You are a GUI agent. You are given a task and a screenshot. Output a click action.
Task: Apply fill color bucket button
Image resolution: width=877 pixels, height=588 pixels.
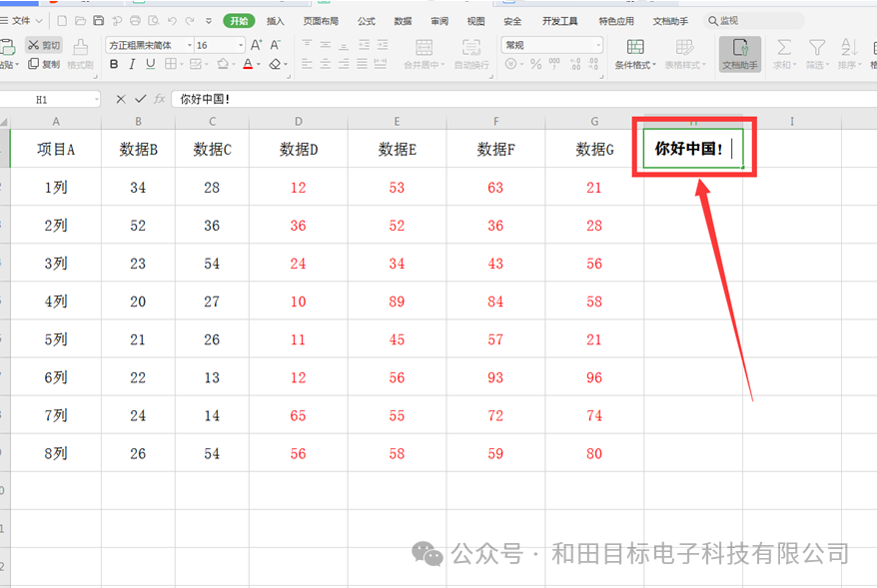223,64
